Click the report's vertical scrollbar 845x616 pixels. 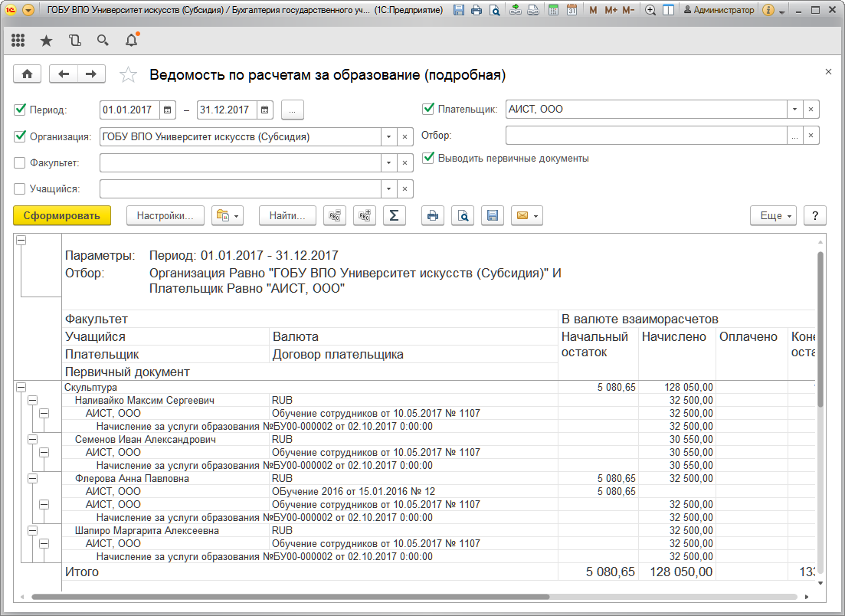point(820,329)
